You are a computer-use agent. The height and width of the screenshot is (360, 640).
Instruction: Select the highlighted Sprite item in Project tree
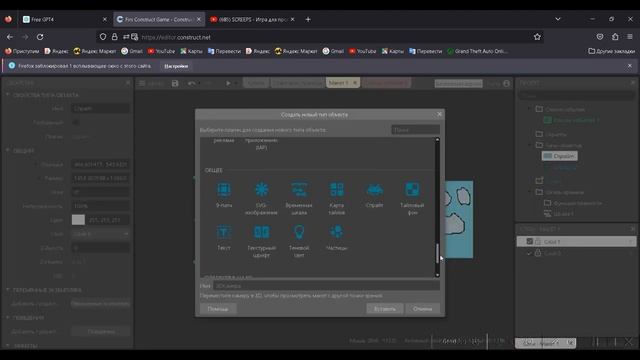click(560, 156)
